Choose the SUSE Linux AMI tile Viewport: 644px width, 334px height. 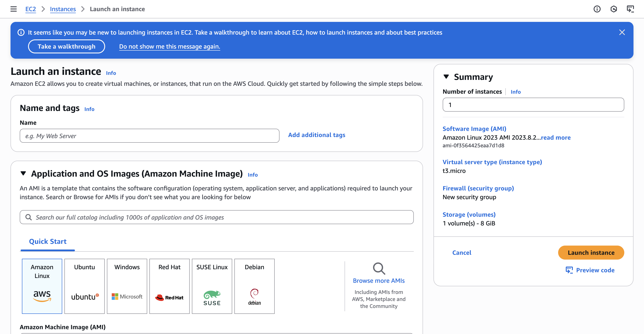[x=212, y=286]
